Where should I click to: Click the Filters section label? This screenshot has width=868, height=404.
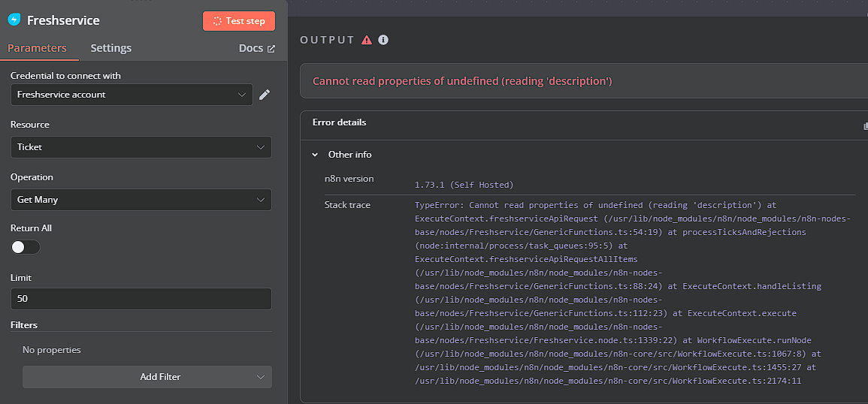[x=24, y=325]
